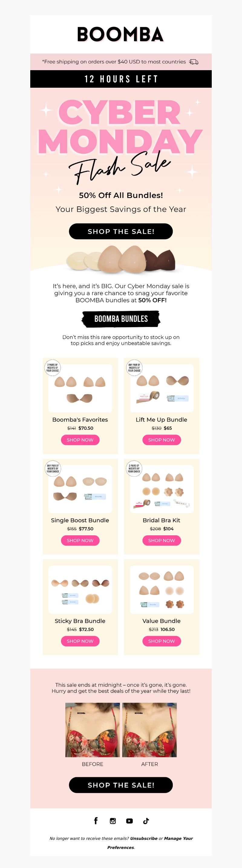Shop now for Bridal Bra Kit
The width and height of the screenshot is (242, 868).
[x=162, y=540]
